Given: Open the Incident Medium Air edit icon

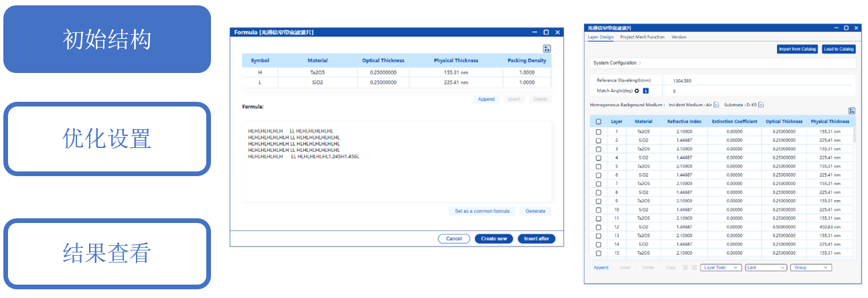Looking at the screenshot, I should pos(716,104).
